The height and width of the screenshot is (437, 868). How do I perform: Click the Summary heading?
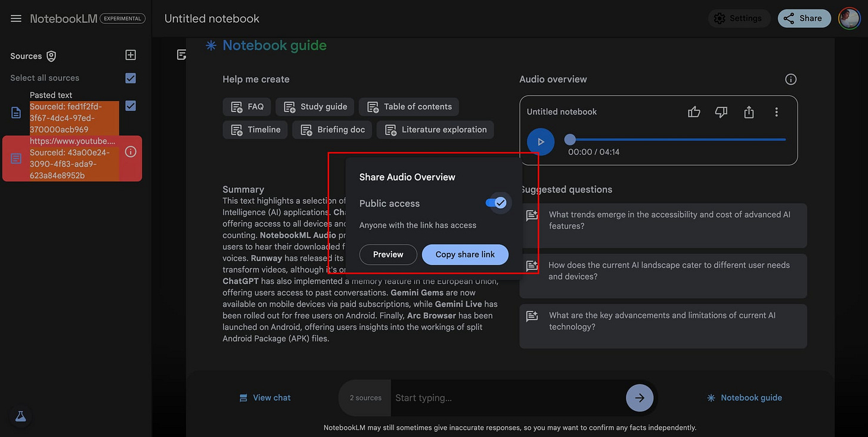(243, 190)
